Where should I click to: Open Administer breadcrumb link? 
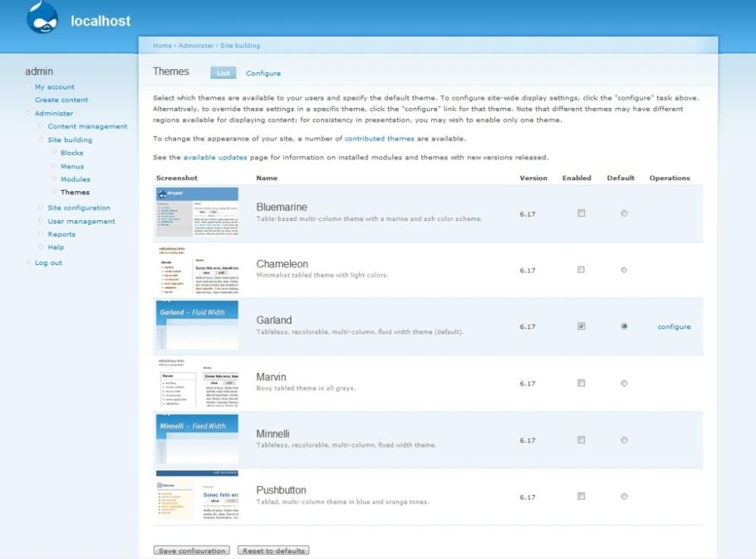click(x=196, y=46)
